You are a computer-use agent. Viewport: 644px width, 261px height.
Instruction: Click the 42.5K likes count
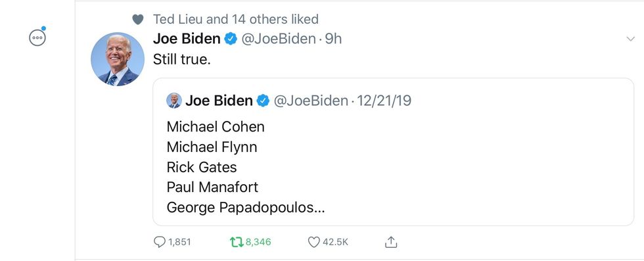[335, 242]
